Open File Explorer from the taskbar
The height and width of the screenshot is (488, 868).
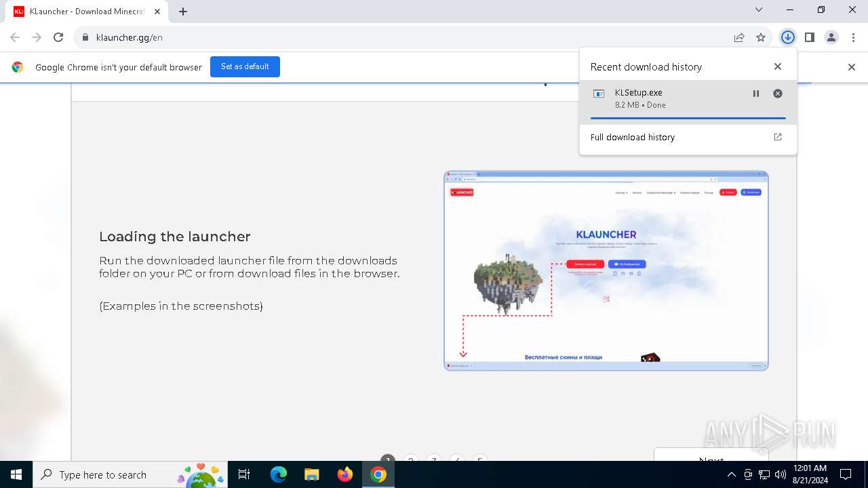[x=312, y=474]
